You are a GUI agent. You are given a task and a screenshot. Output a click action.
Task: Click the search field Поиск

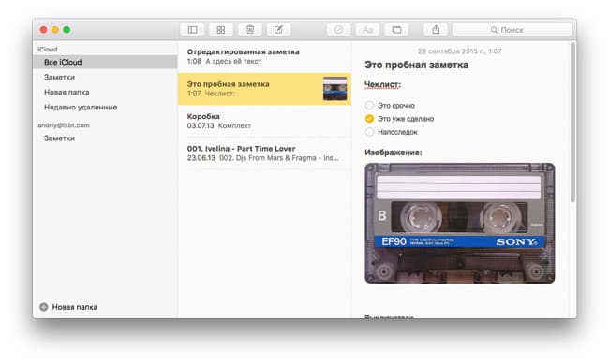pyautogui.click(x=512, y=30)
